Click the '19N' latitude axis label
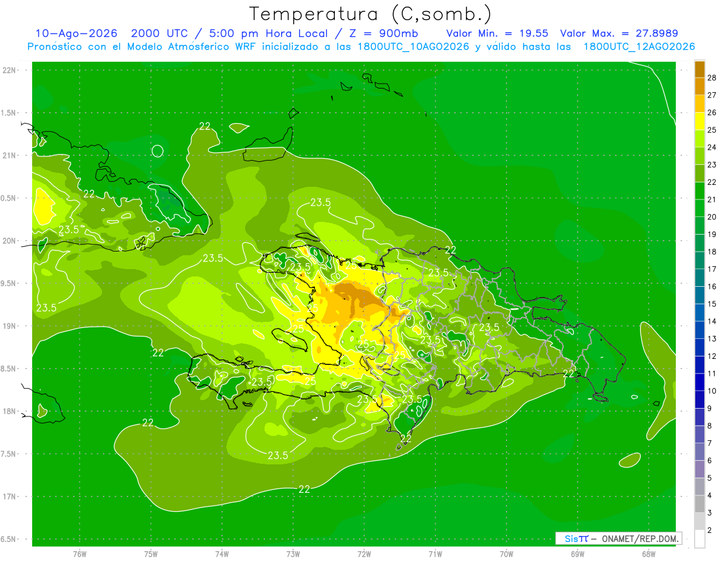The height and width of the screenshot is (562, 728). point(10,326)
